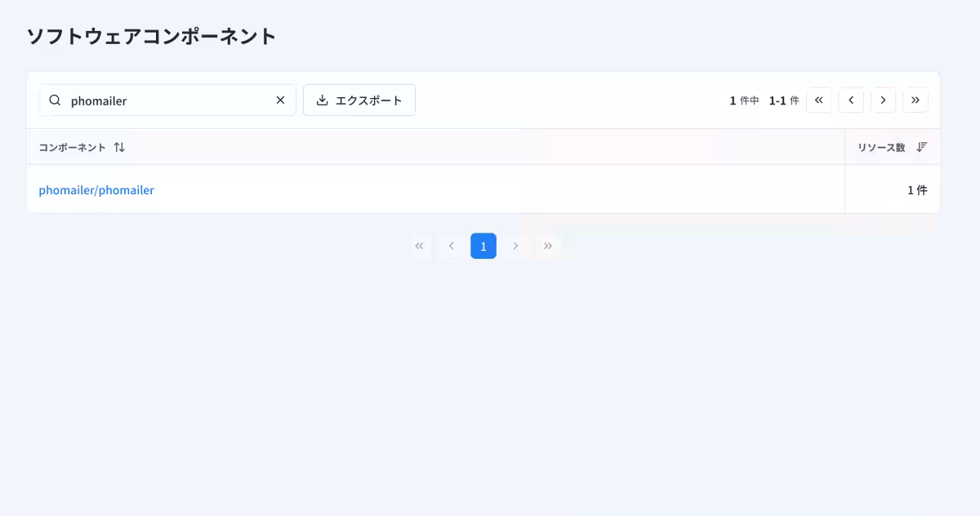Screen dimensions: 980x516
Task: Go to next page in bottom pagination
Action: [x=515, y=246]
